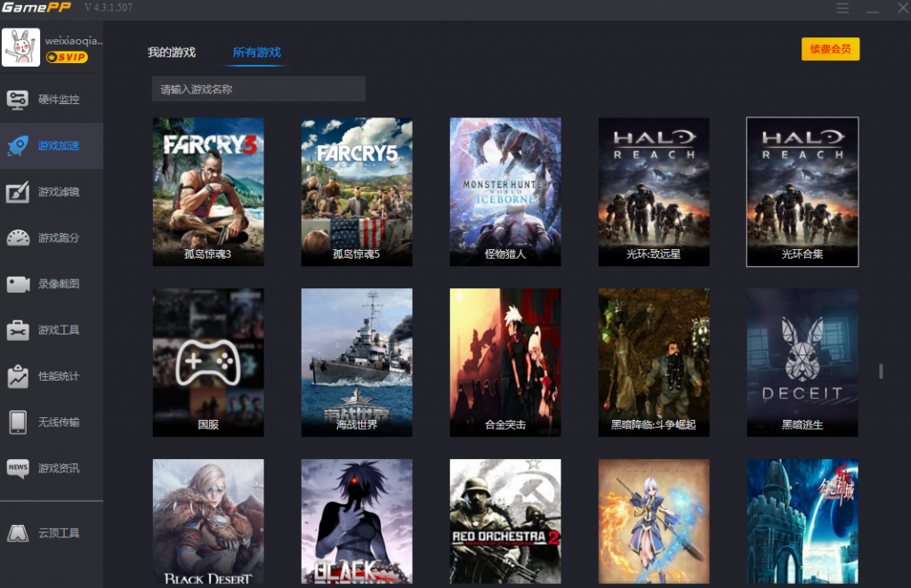This screenshot has width=911, height=588.
Task: Open the 游戏跑分 benchmark gauge icon
Action: coord(18,238)
